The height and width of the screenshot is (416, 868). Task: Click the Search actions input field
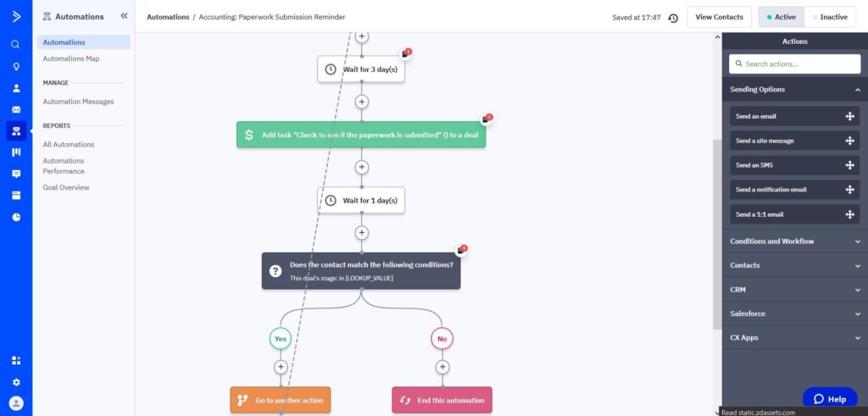click(794, 64)
